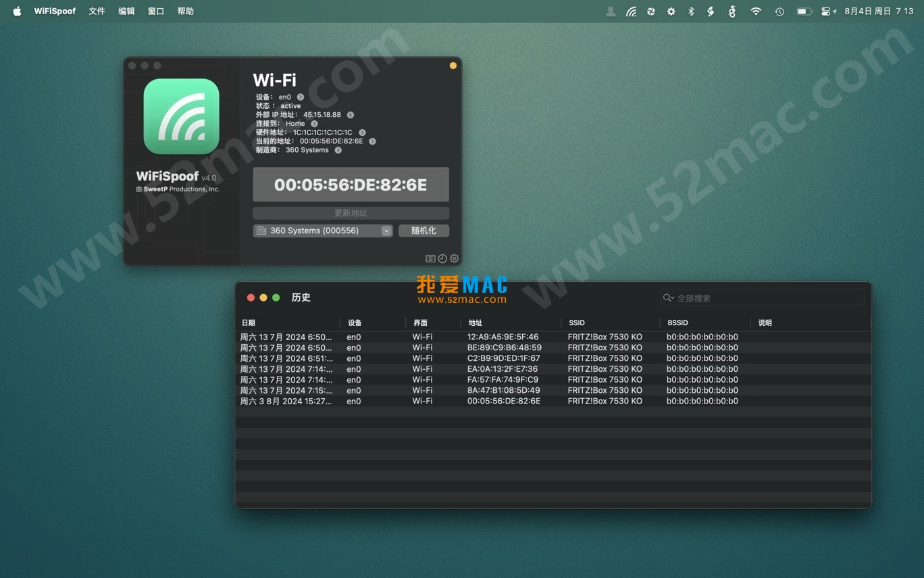Open the 窗口 menu
The image size is (924, 578).
click(x=156, y=11)
